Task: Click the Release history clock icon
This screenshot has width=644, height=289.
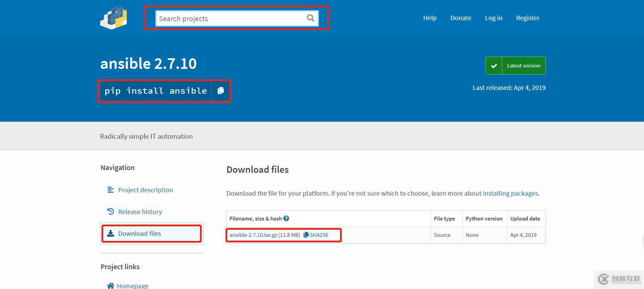Action: coord(110,212)
